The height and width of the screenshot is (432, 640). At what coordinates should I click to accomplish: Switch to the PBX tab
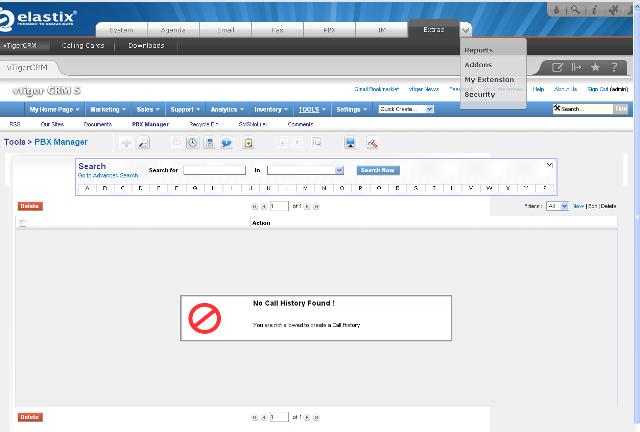[x=327, y=30]
